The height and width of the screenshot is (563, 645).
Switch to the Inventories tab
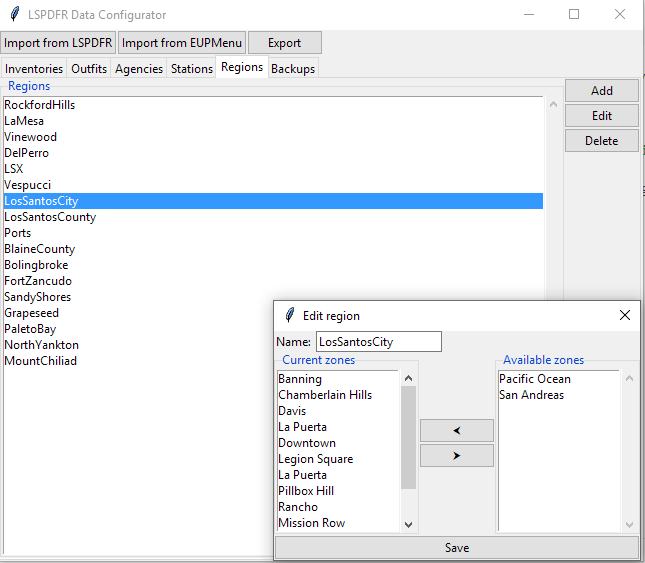click(x=34, y=69)
